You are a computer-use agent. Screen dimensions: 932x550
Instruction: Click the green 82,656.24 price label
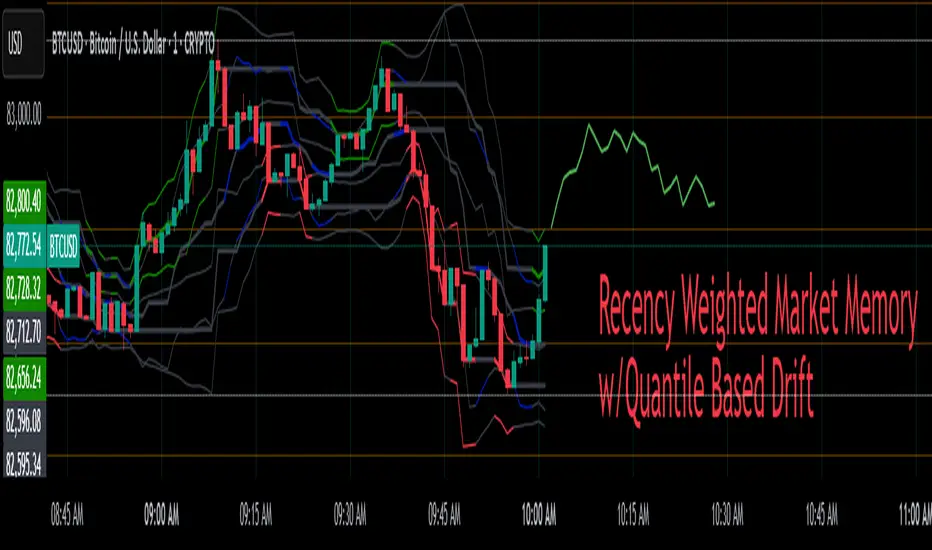(x=24, y=378)
